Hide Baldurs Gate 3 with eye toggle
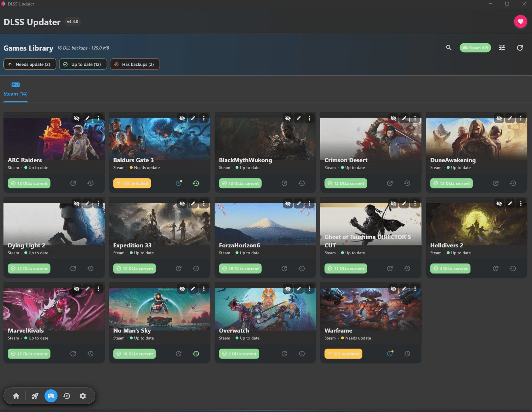Image resolution: width=532 pixels, height=412 pixels. point(182,118)
